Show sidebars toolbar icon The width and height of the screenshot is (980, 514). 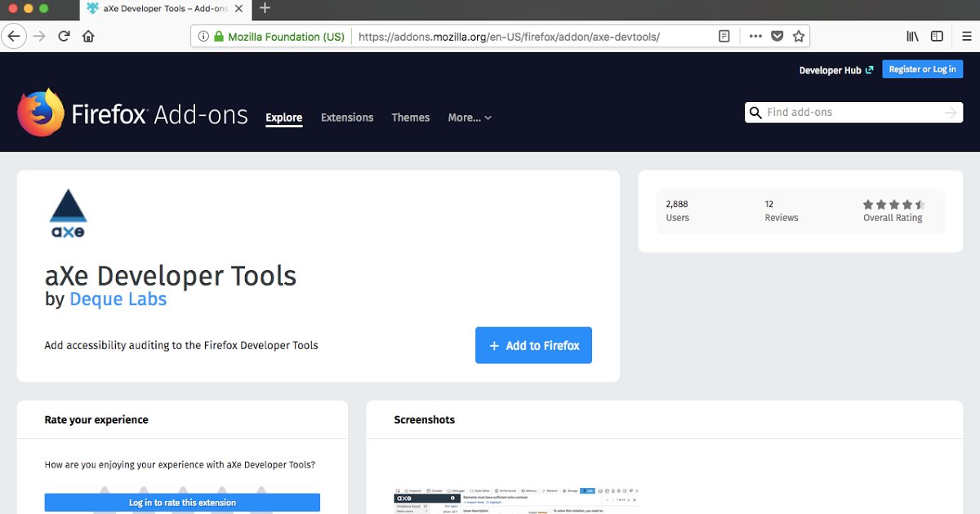click(x=938, y=37)
